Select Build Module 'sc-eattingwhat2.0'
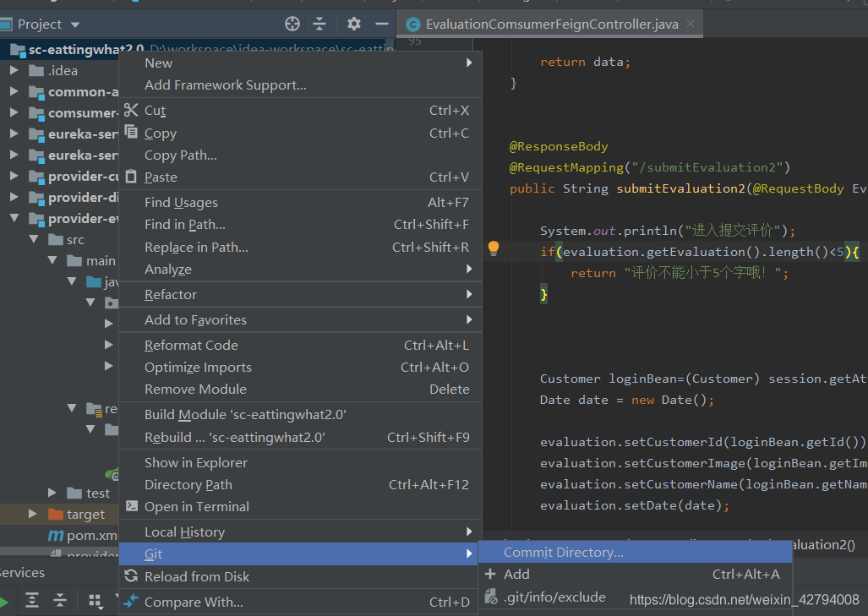The height and width of the screenshot is (616, 868). point(301,415)
